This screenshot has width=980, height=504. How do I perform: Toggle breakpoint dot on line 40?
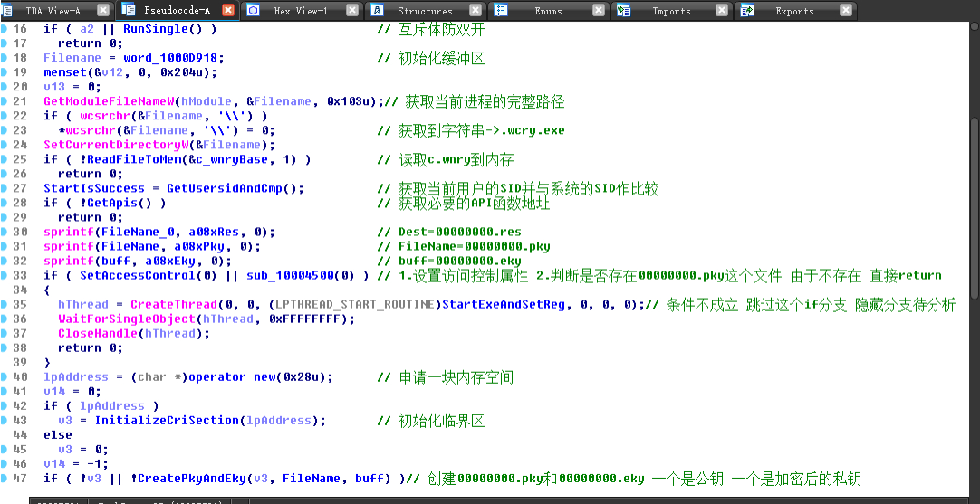click(5, 376)
